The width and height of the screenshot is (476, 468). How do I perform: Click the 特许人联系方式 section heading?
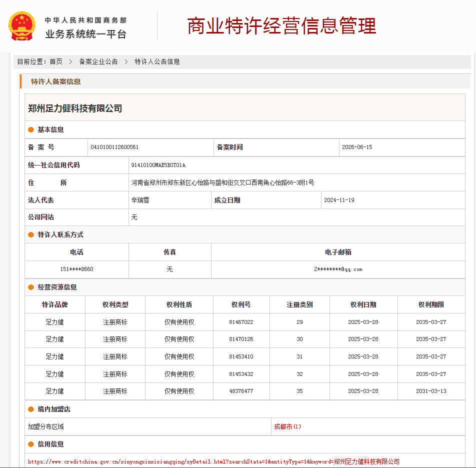tap(60, 235)
